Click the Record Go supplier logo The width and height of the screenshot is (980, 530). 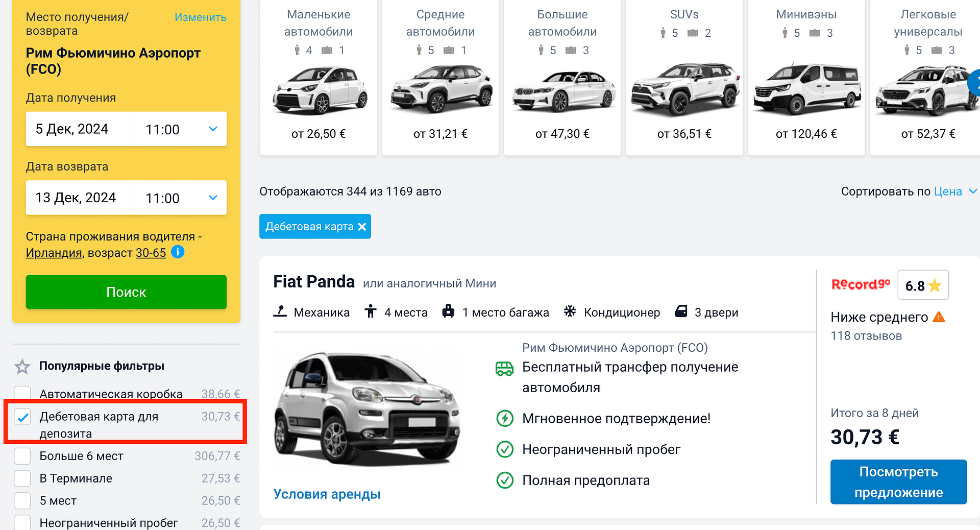coord(861,285)
